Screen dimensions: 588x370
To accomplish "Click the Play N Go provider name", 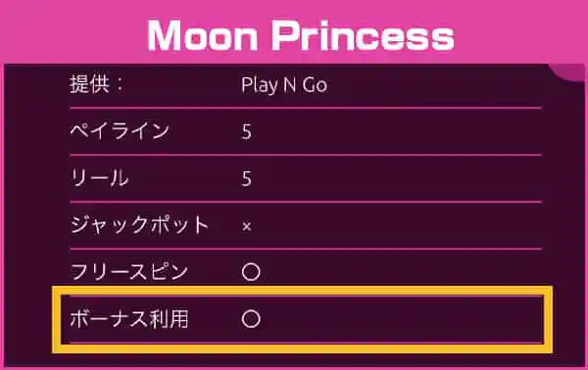I will click(284, 85).
